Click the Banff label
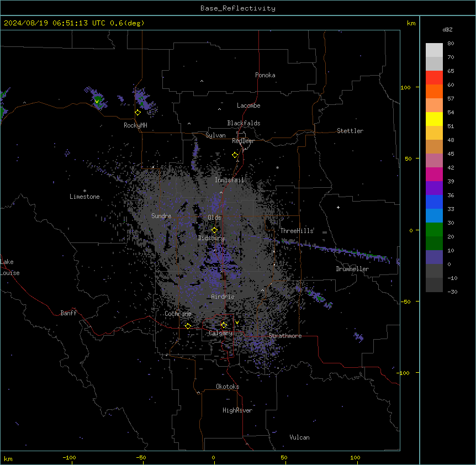Screen dimensions: 476x465 (x=68, y=313)
